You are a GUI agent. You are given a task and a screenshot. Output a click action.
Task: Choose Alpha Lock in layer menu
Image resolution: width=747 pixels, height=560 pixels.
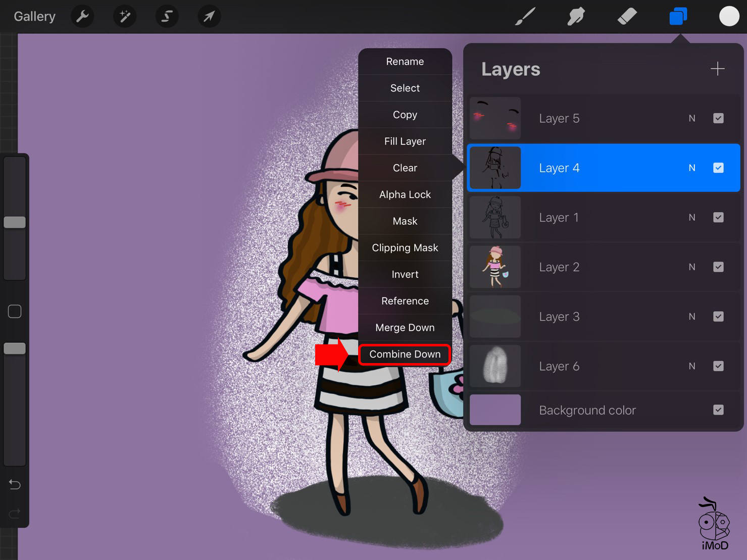coord(405,194)
